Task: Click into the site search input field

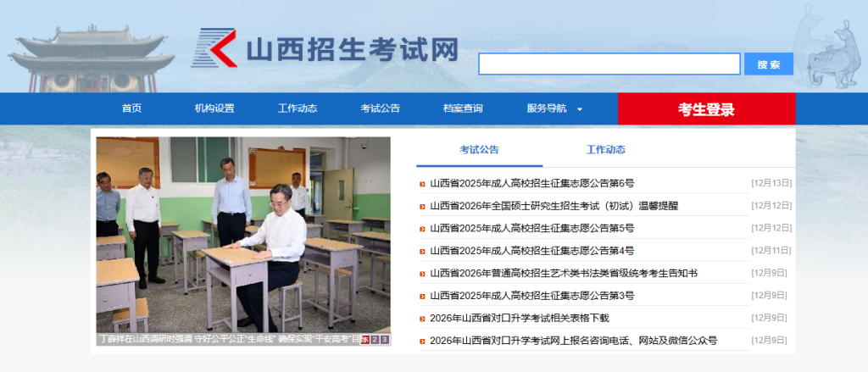Action: click(x=609, y=64)
